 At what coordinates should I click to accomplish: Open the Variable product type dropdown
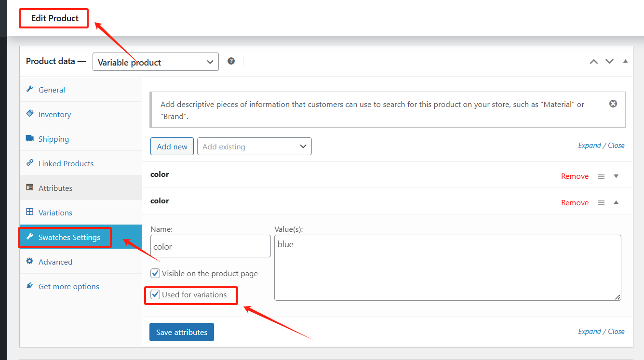pyautogui.click(x=155, y=62)
